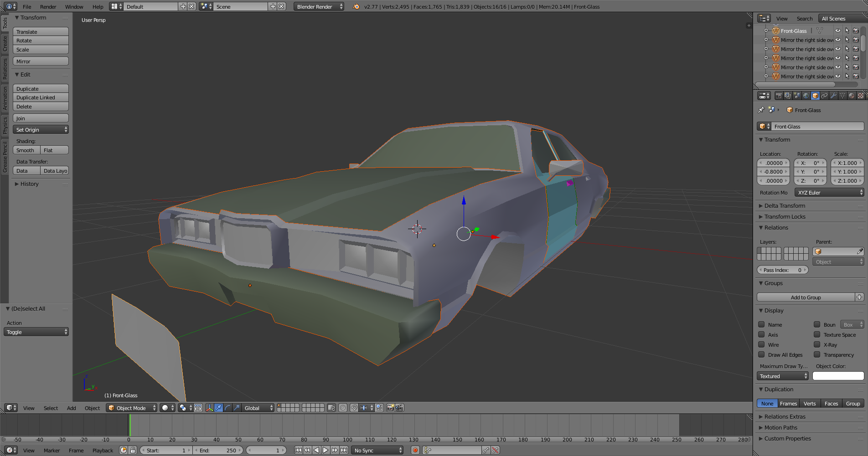Open the Object Mode dropdown
Image resolution: width=868 pixels, height=456 pixels.
[132, 408]
